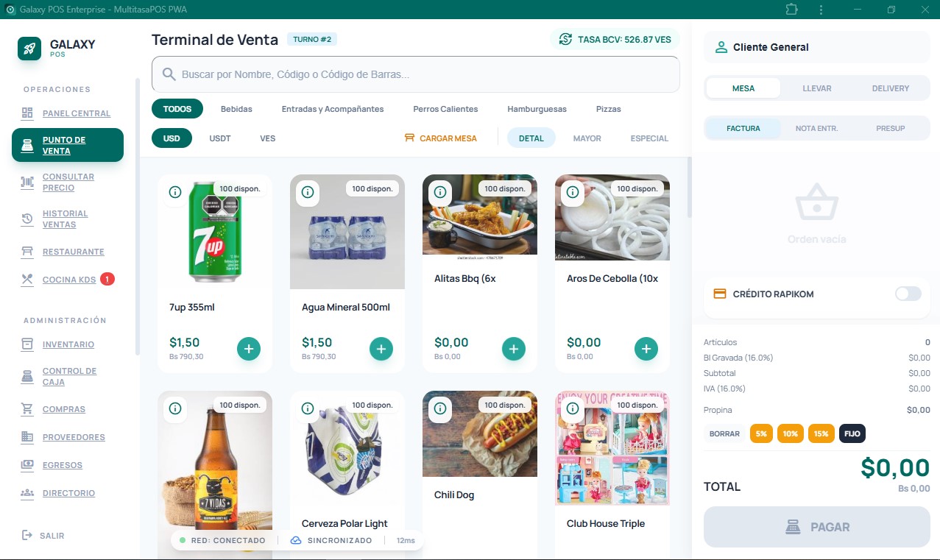Click the Cargar Mesa button
940x560 pixels.
pos(441,138)
